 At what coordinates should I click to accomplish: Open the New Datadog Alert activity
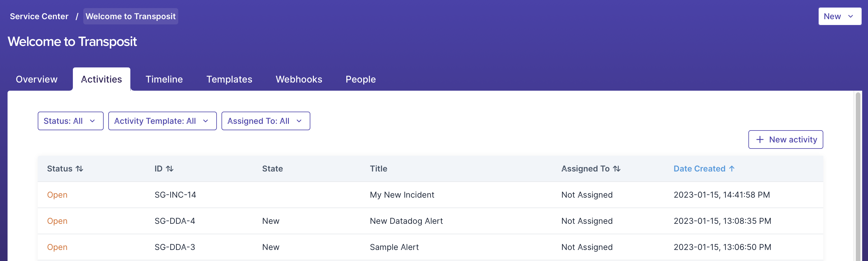[x=406, y=221]
